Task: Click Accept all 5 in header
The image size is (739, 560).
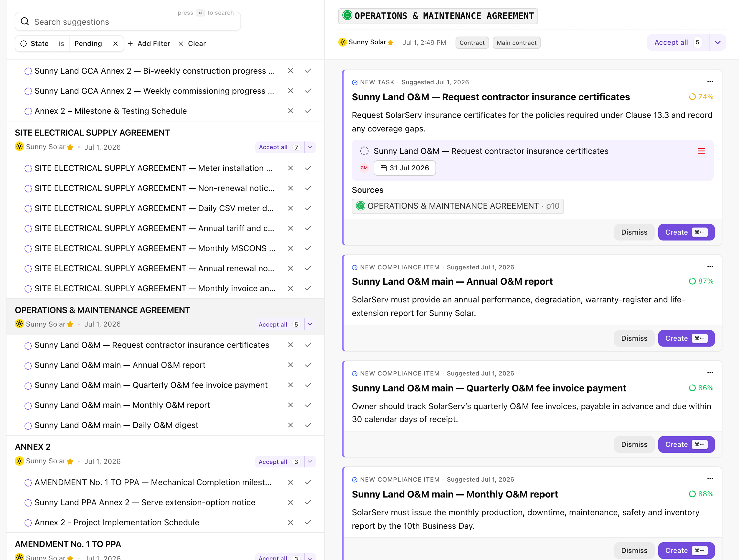Action: 678,42
